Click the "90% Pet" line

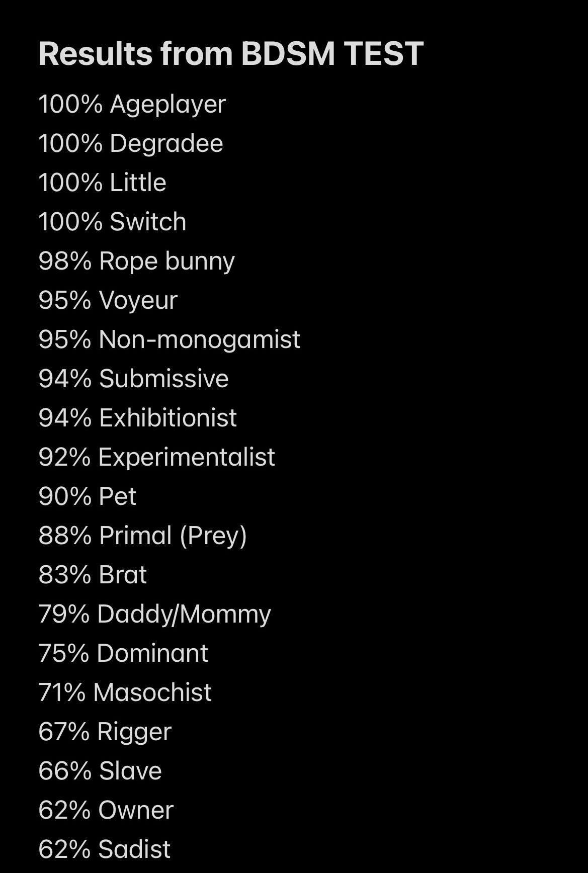pyautogui.click(x=87, y=496)
